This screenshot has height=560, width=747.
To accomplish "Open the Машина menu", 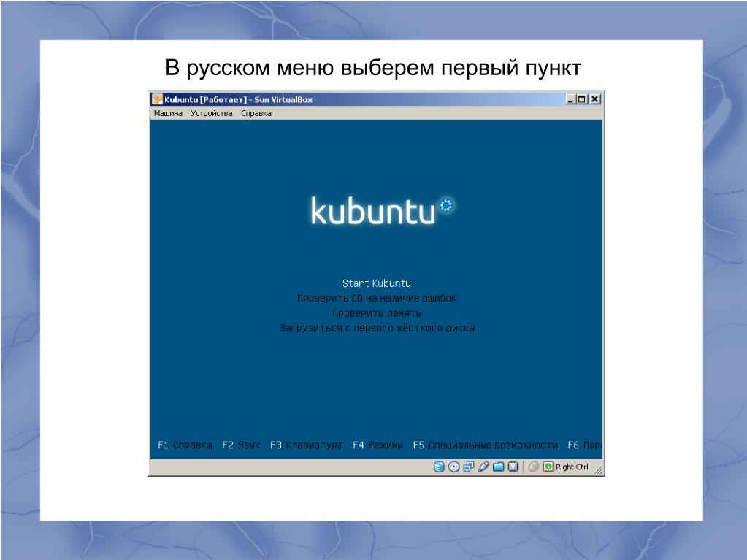I will tap(168, 113).
